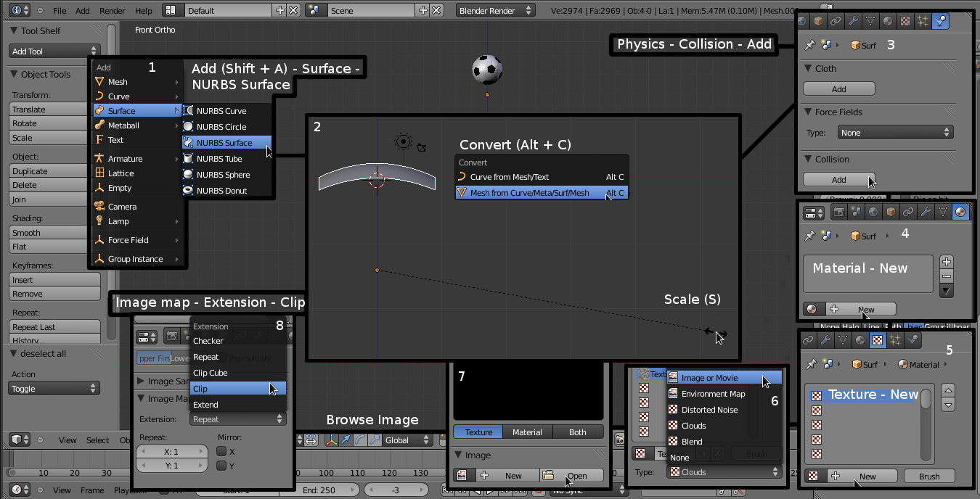This screenshot has height=499, width=980.
Task: Click the soccer ball object in viewport
Action: [487, 70]
